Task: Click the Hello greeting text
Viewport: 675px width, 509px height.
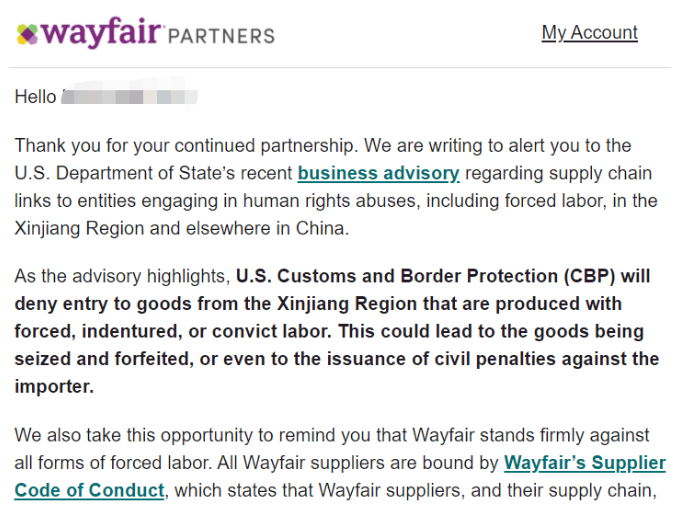Action: [x=35, y=97]
